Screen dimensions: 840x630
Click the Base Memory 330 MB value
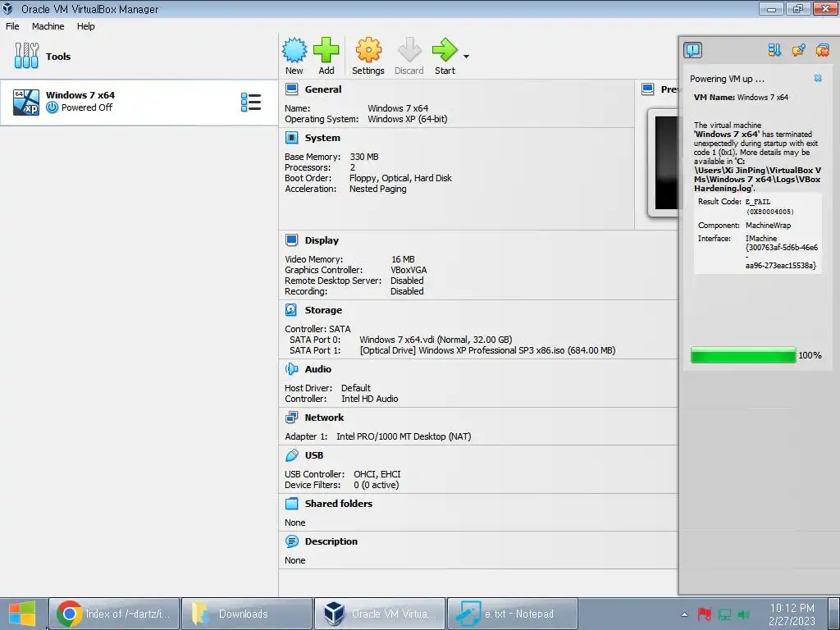[364, 157]
